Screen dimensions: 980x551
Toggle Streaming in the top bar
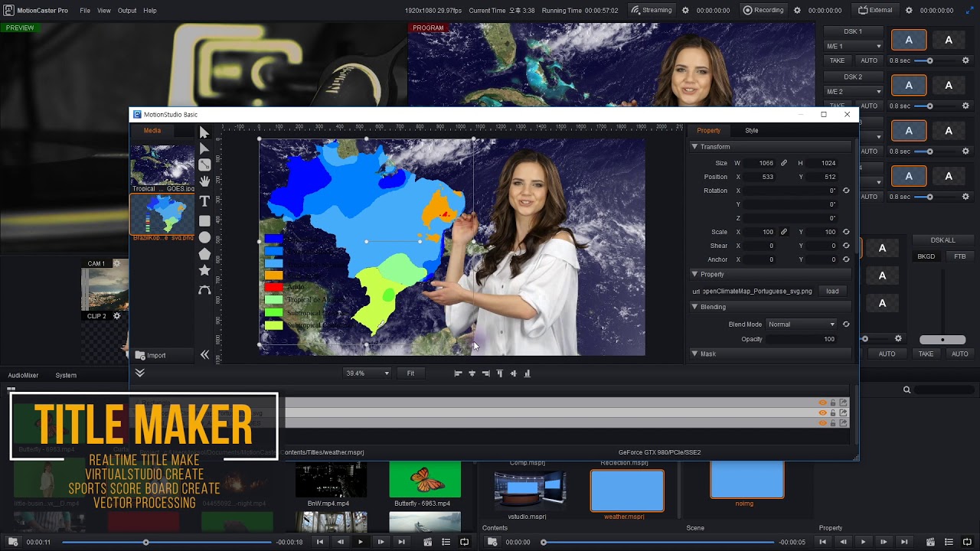[652, 11]
